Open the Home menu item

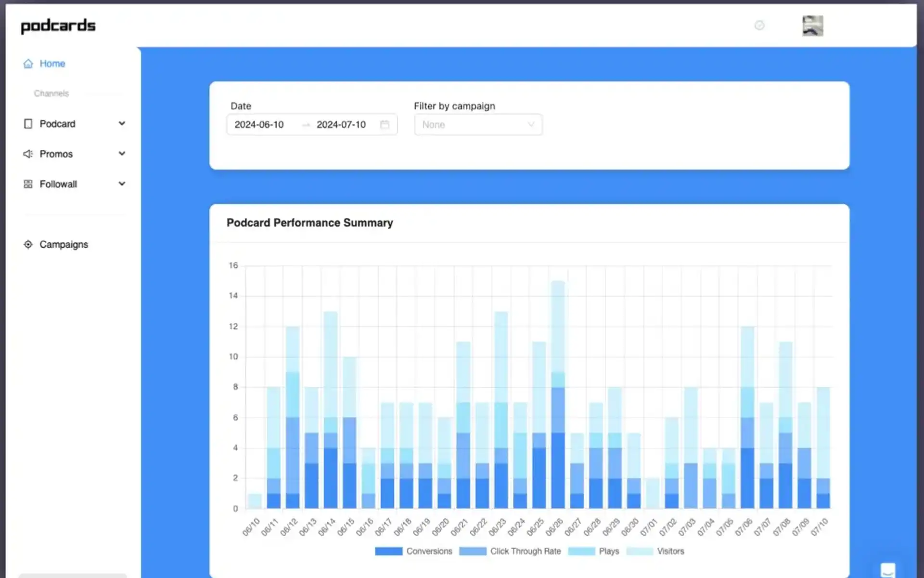[52, 63]
